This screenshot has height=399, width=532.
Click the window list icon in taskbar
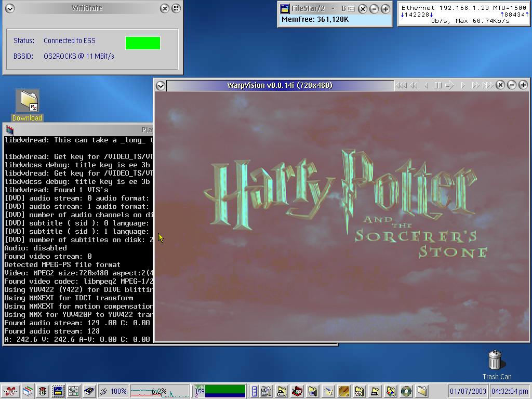click(x=28, y=392)
